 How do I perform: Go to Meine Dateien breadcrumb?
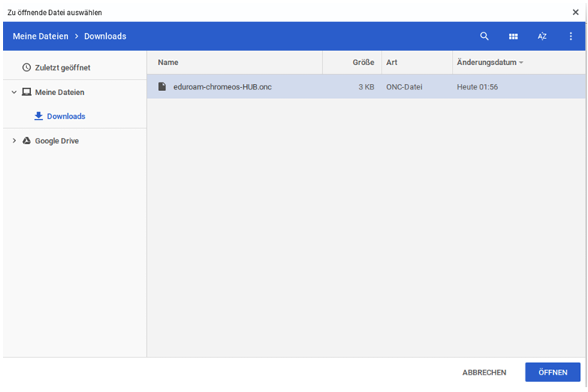(40, 36)
